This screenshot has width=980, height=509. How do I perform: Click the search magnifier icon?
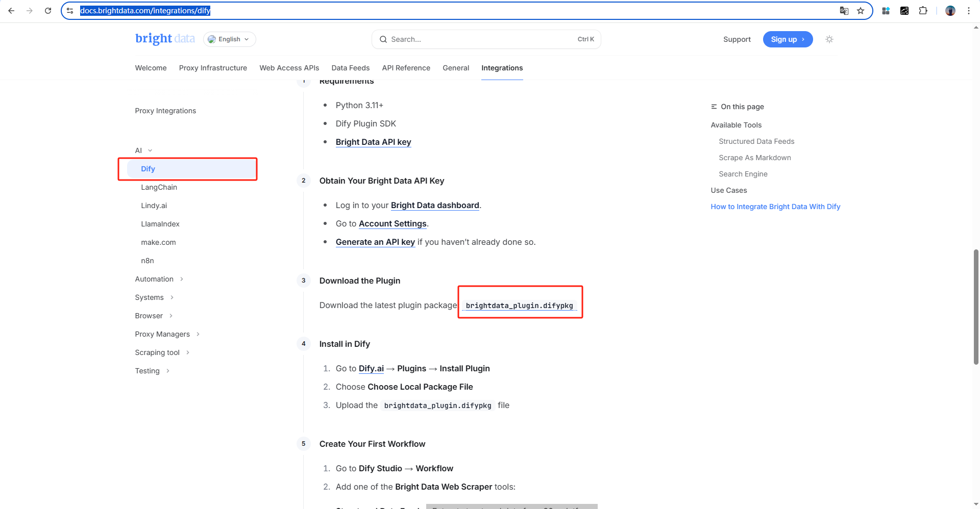383,39
